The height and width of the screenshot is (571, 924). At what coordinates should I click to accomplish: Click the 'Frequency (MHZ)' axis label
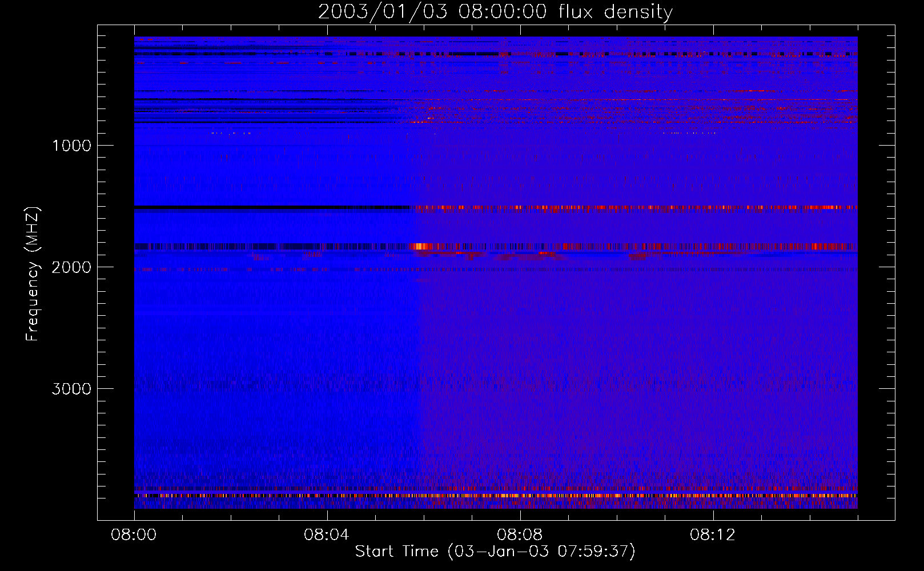(x=32, y=274)
